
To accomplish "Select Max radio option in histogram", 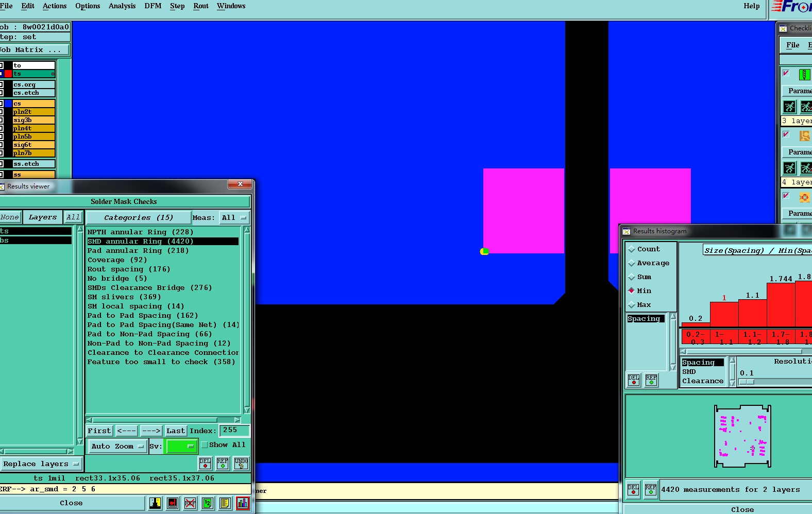I will coord(632,305).
